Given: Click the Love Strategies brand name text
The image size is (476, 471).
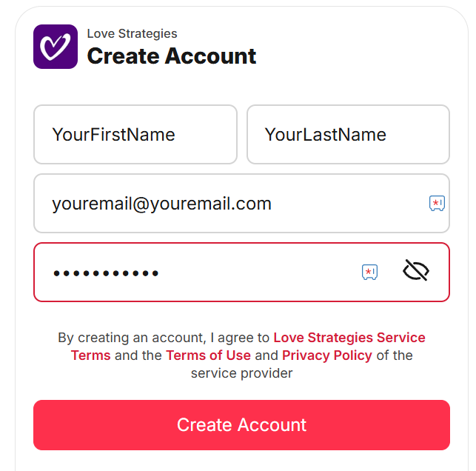Looking at the screenshot, I should pyautogui.click(x=132, y=33).
